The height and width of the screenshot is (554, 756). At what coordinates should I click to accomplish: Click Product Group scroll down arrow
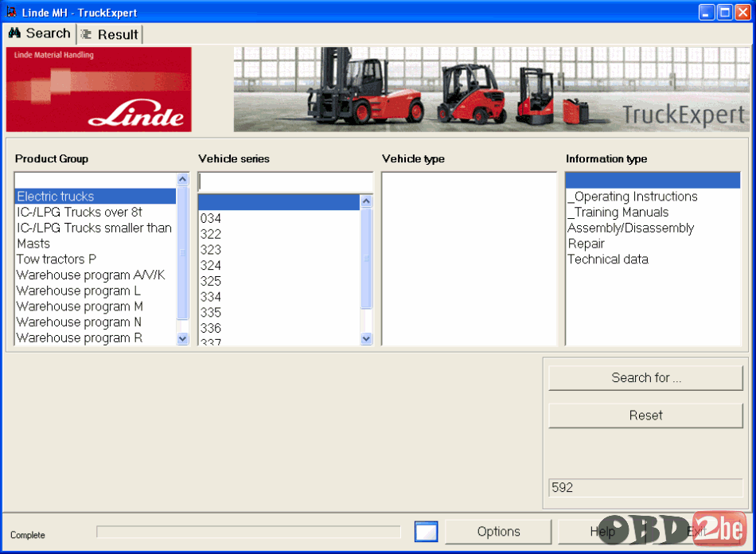coord(183,338)
